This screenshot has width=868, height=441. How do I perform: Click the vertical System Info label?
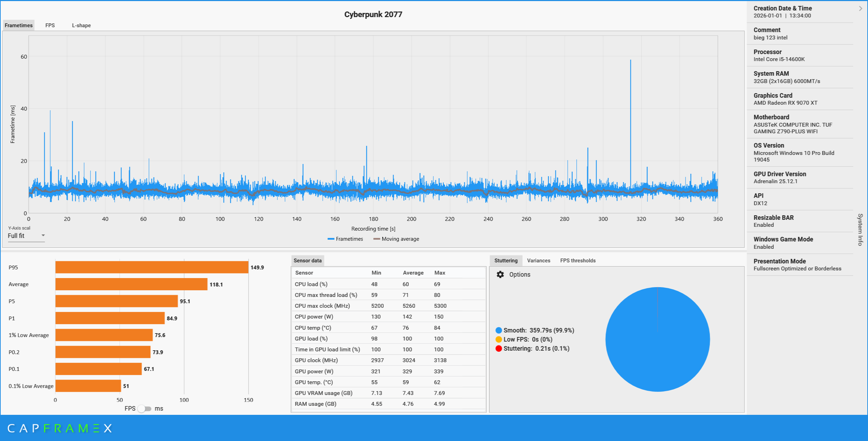coord(860,230)
